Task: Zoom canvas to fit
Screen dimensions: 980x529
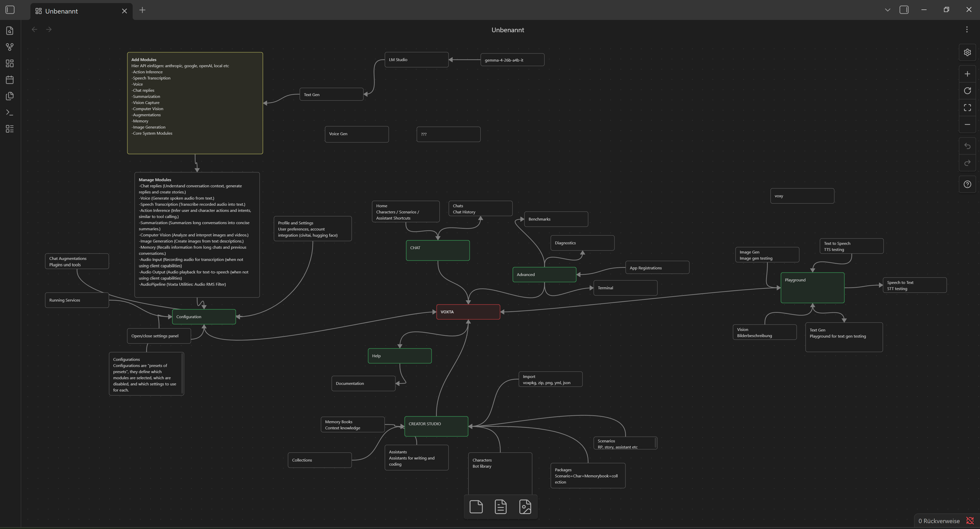Action: click(967, 108)
